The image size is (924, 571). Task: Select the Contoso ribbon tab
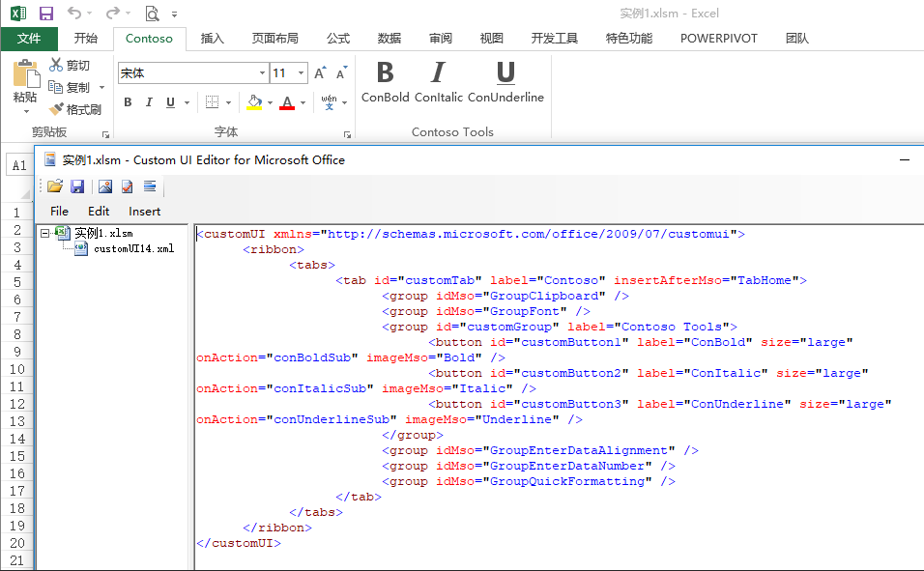click(149, 39)
